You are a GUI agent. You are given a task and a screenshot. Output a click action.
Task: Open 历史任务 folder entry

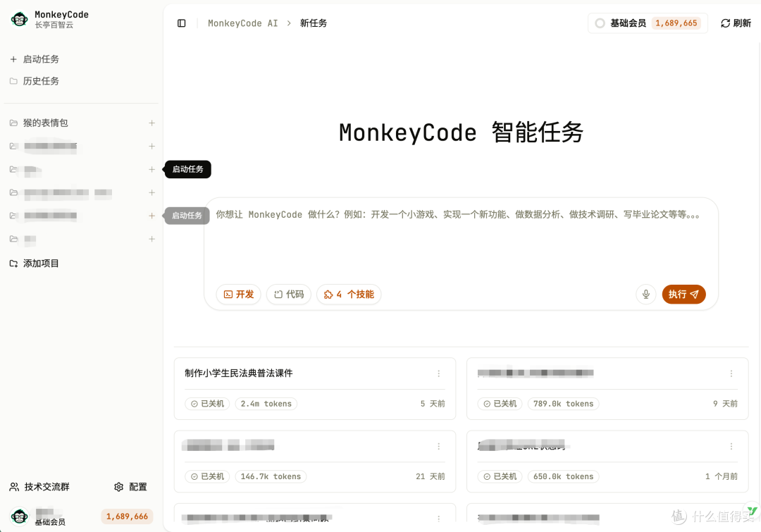point(41,81)
